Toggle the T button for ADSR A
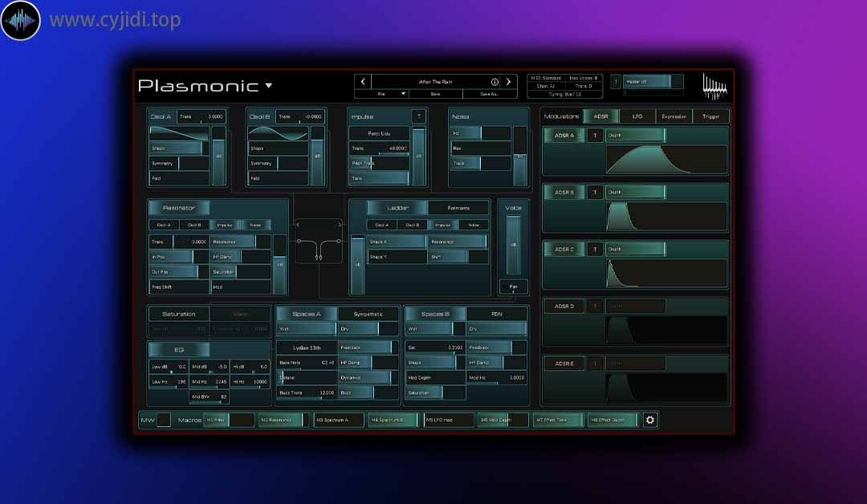Viewport: 867px width, 504px height. (x=595, y=136)
